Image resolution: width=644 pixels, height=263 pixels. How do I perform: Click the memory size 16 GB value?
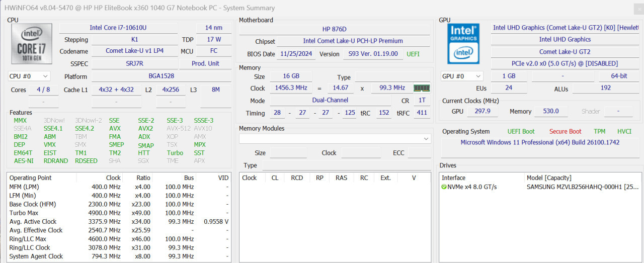(291, 76)
